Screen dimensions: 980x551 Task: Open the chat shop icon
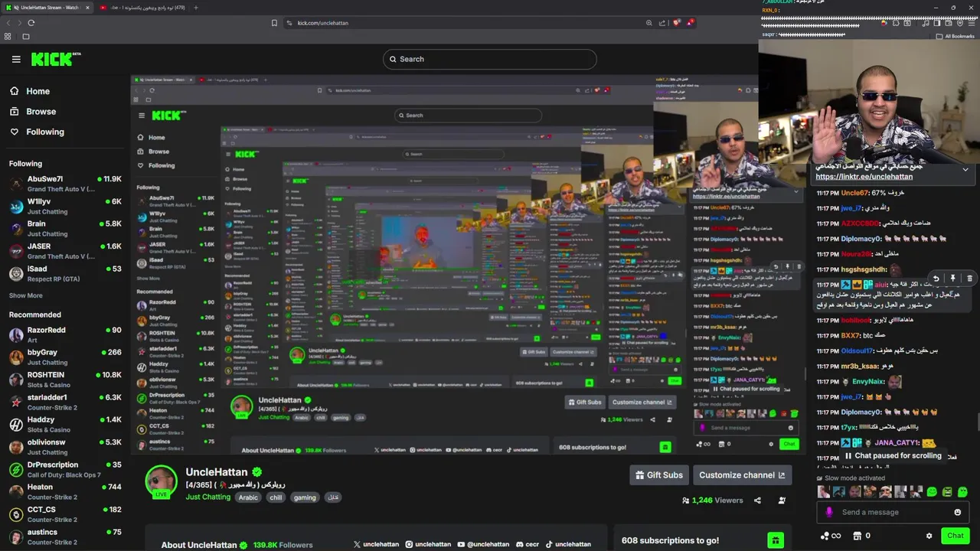857,536
